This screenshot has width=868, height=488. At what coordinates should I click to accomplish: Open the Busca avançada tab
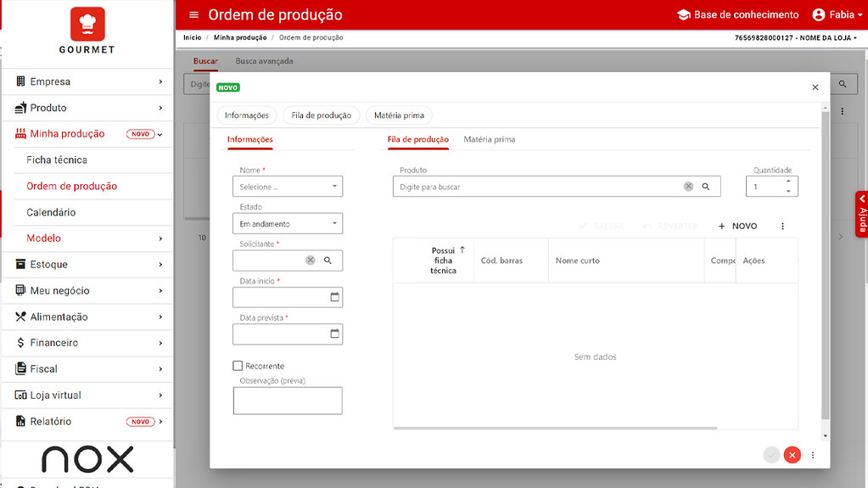tap(264, 61)
